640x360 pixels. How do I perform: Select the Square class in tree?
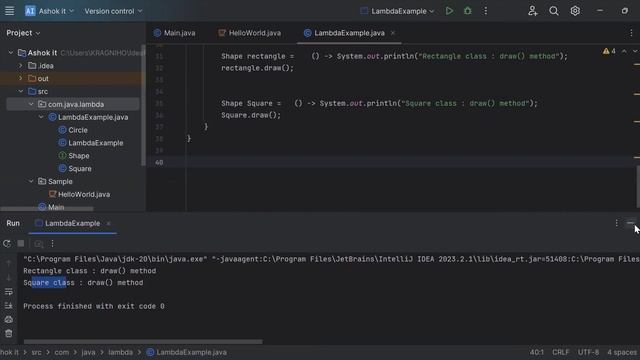[x=75, y=169]
